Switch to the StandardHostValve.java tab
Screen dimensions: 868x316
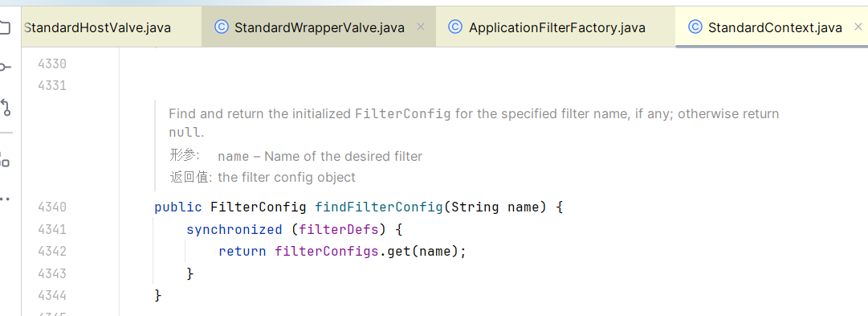(98, 27)
